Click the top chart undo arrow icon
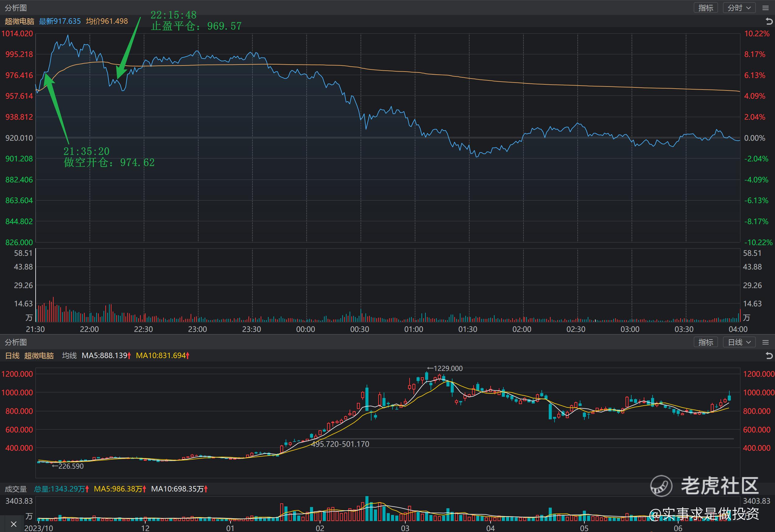This screenshot has height=532, width=775. 769,21
